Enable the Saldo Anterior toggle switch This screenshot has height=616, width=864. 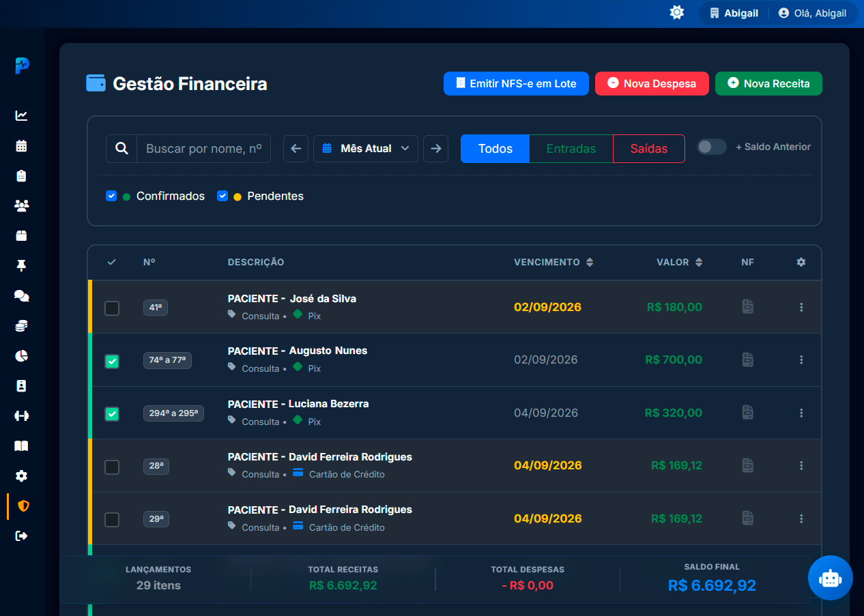(x=711, y=147)
